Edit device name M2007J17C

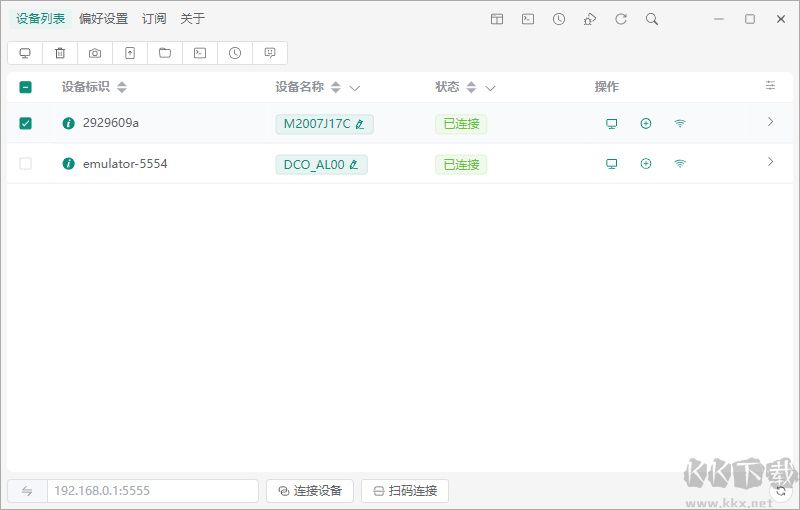coord(360,124)
